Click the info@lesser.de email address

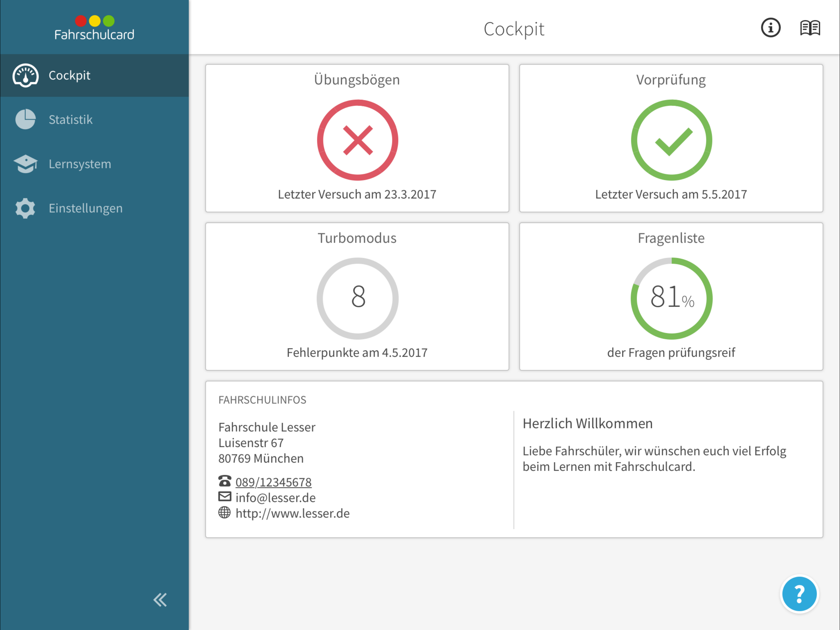pyautogui.click(x=275, y=497)
